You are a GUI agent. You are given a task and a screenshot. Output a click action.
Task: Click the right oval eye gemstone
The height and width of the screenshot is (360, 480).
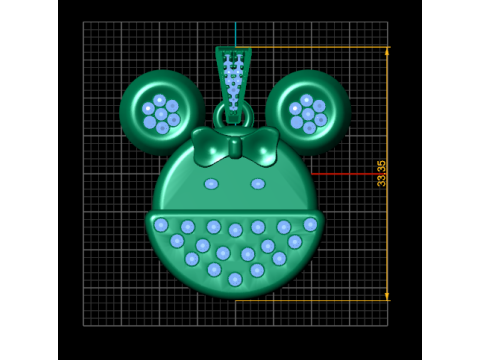click(258, 184)
